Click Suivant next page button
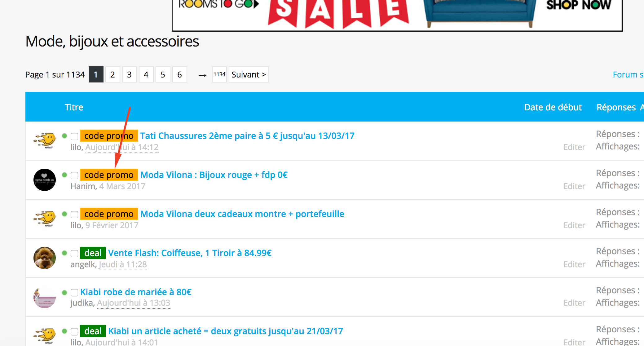644x346 pixels. click(249, 75)
